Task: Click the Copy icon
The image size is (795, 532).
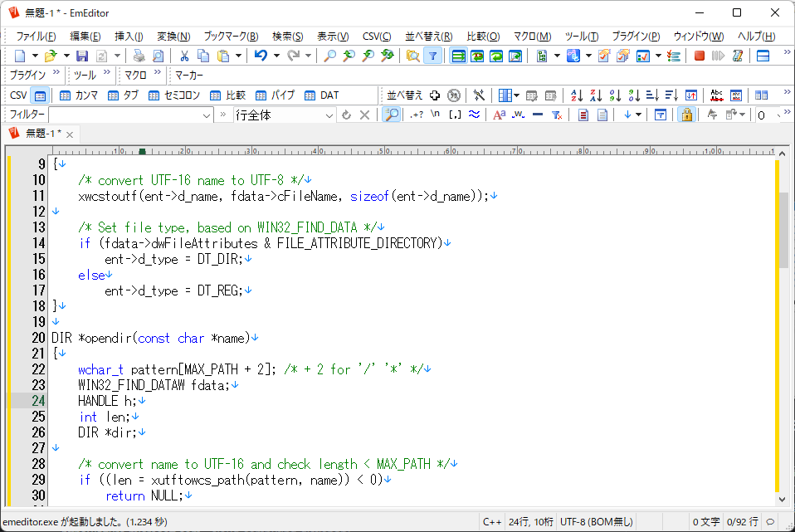Action: pyautogui.click(x=203, y=56)
